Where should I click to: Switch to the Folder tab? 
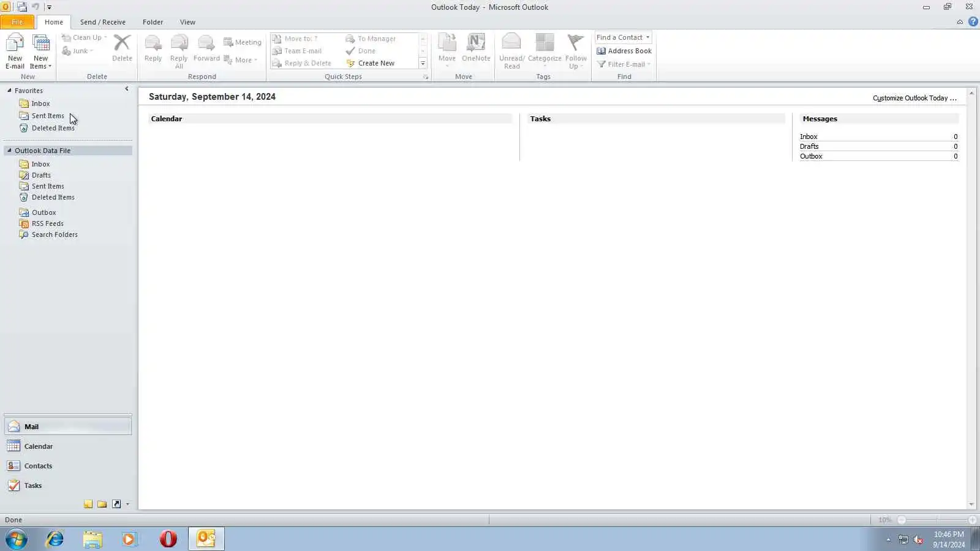click(153, 22)
